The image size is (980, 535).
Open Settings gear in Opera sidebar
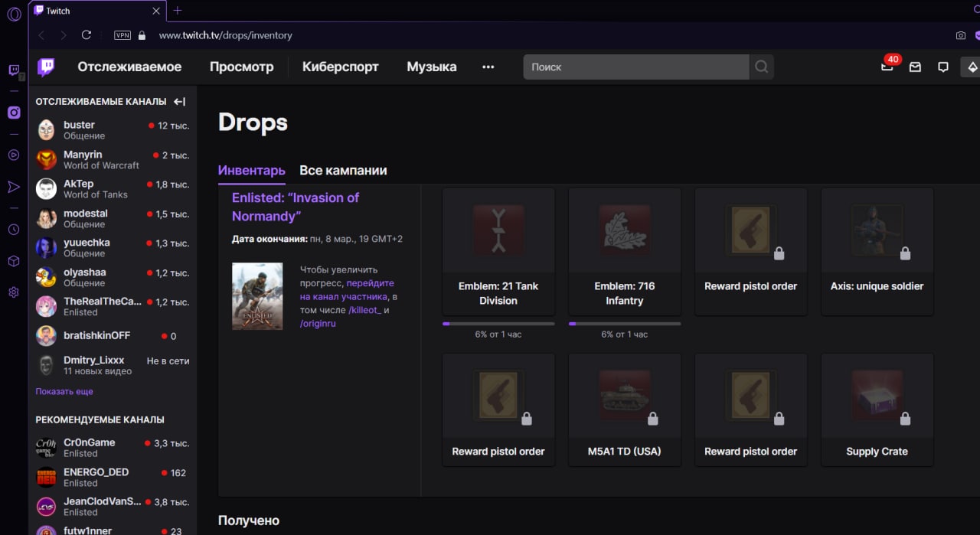pos(14,292)
